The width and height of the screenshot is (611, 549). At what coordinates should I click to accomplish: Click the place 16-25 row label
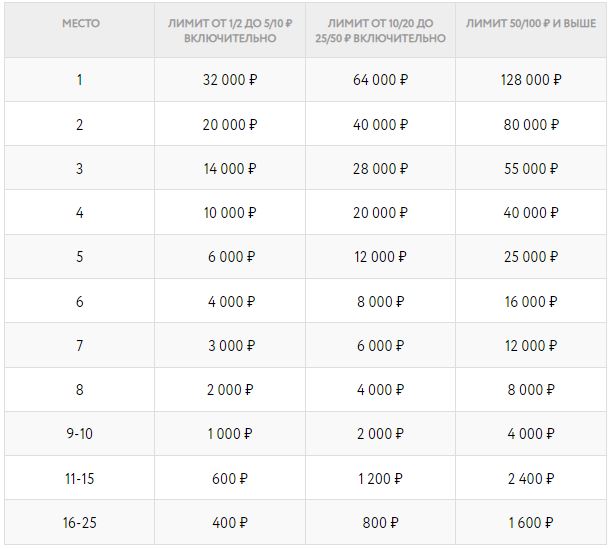coord(79,521)
